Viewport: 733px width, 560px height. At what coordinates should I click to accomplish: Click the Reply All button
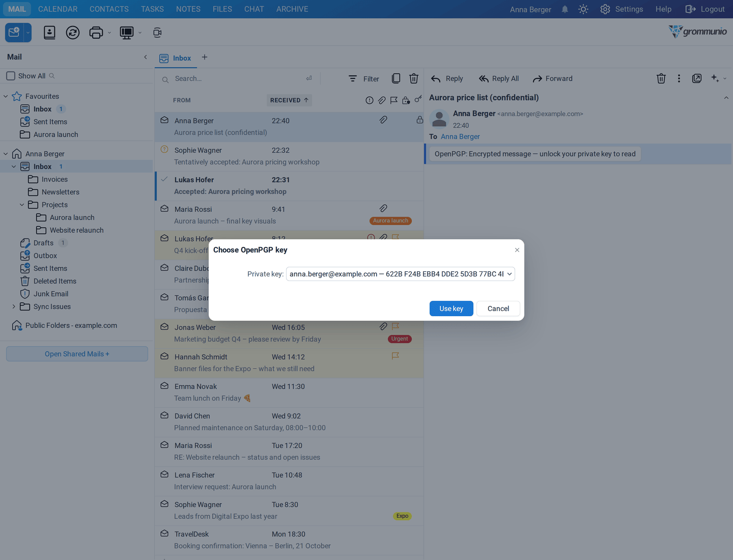tap(499, 78)
